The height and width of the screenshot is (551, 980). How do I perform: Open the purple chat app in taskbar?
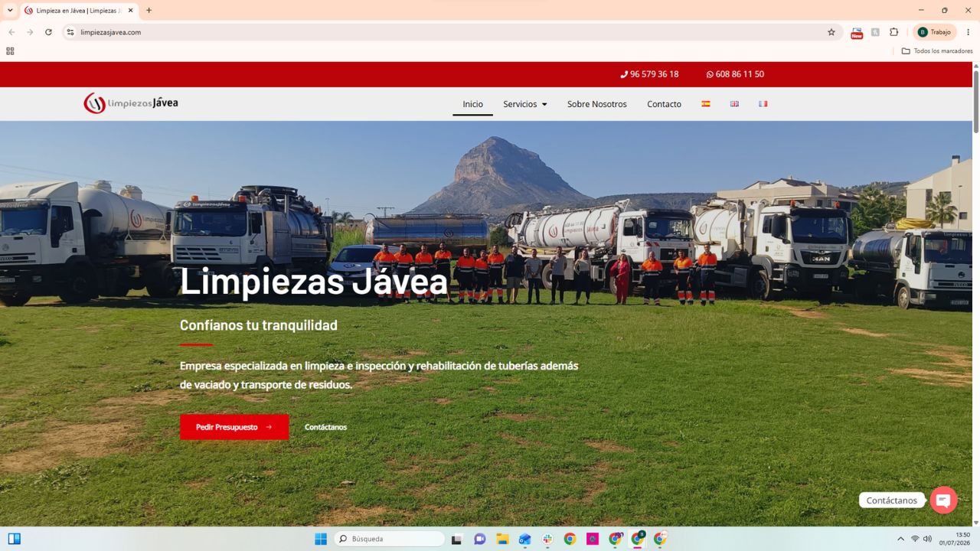[x=480, y=539]
